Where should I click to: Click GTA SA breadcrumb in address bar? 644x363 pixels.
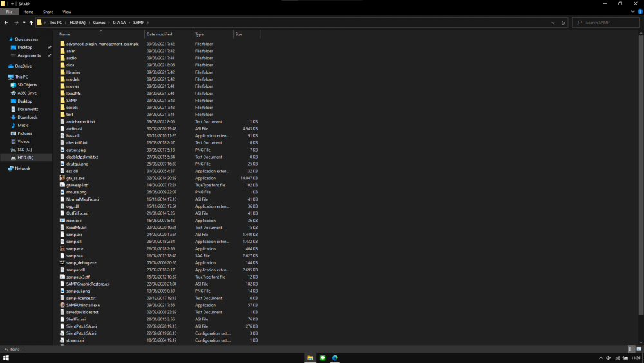click(120, 23)
